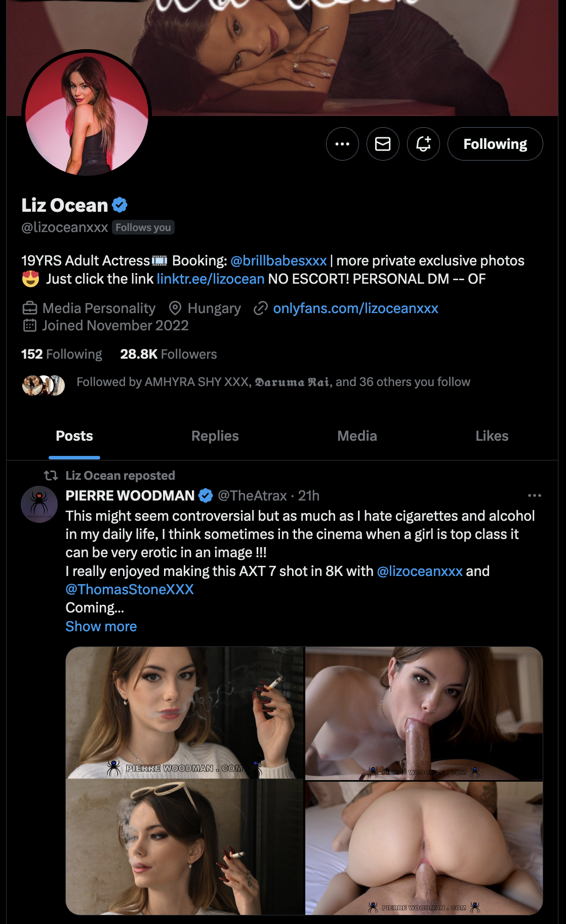Open the linktr.ee/lizocean link
Screen dimensions: 566x924
point(210,279)
